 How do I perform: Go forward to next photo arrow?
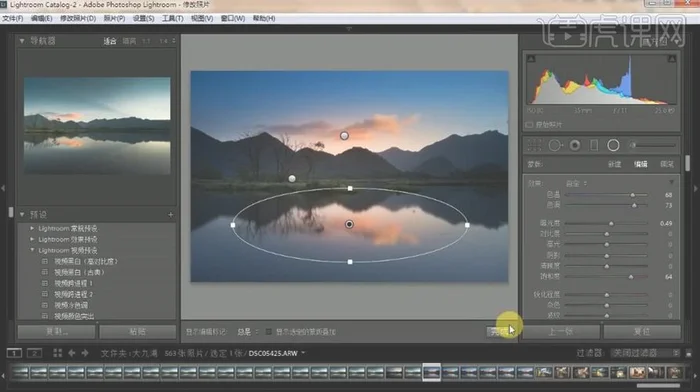pos(85,353)
